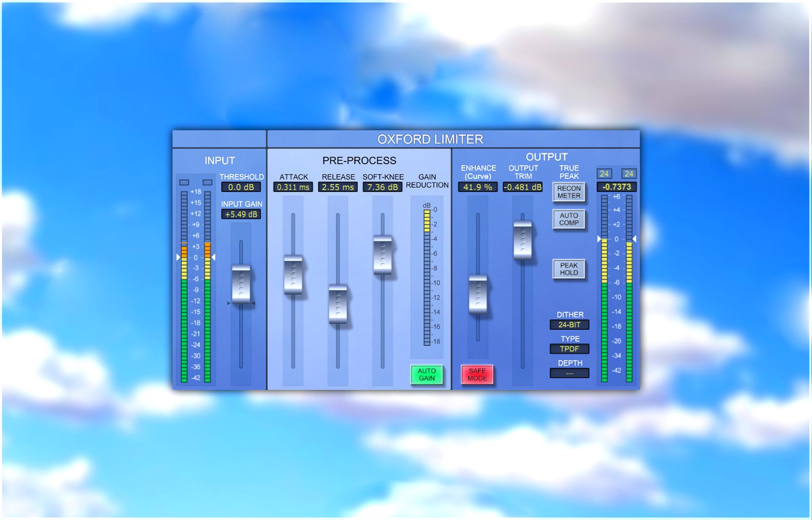
Task: Toggle the SAFE MODE button
Action: tap(477, 375)
